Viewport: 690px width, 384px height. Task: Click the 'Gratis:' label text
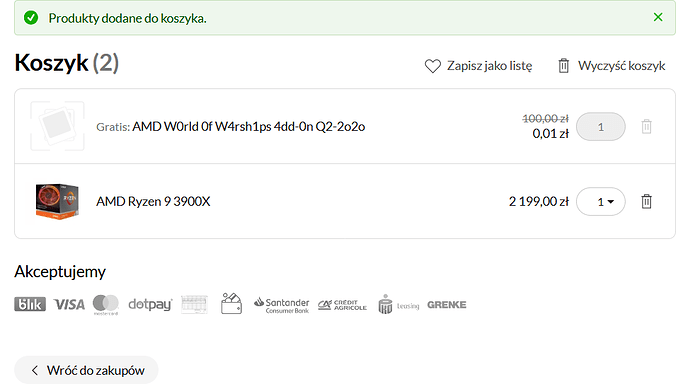point(113,127)
